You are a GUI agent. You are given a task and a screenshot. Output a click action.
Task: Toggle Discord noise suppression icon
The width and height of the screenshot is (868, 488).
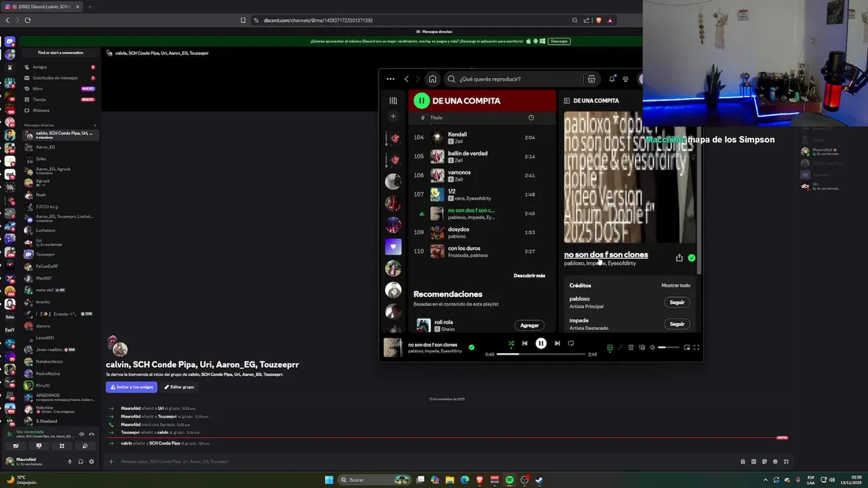81,434
